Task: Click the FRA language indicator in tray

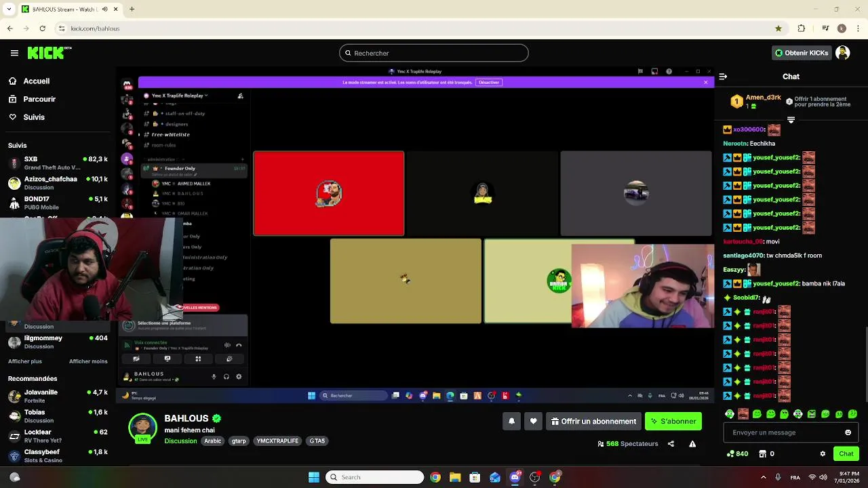Action: click(x=795, y=477)
